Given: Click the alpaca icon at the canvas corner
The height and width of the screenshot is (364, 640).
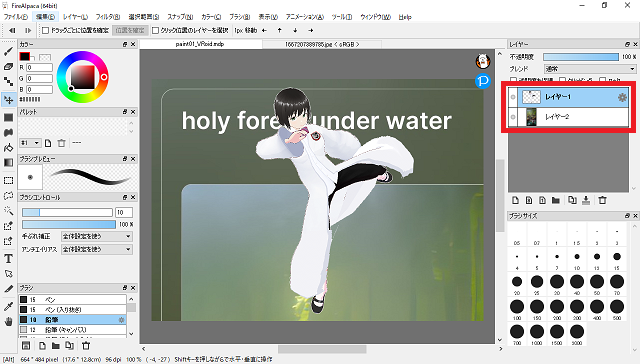Looking at the screenshot, I should (x=483, y=61).
